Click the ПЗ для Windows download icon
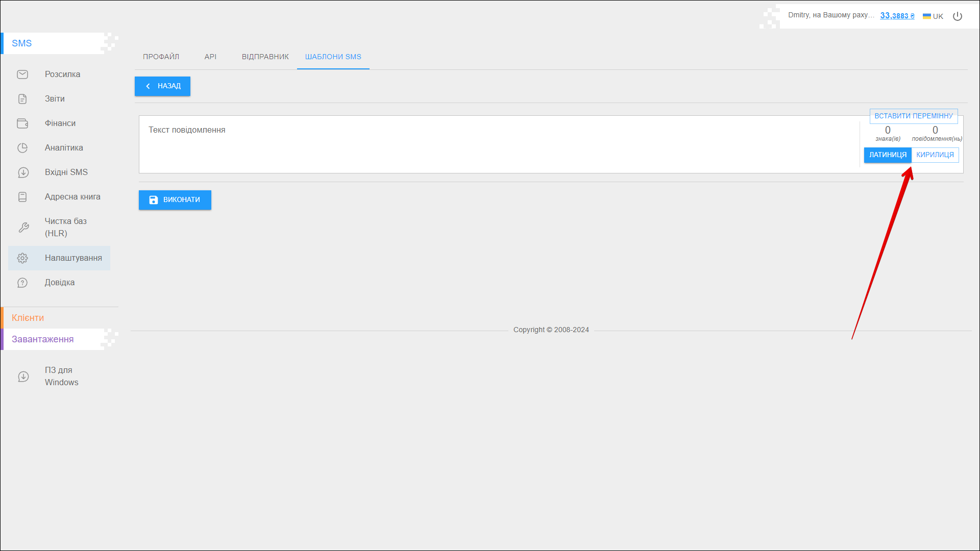 click(23, 377)
